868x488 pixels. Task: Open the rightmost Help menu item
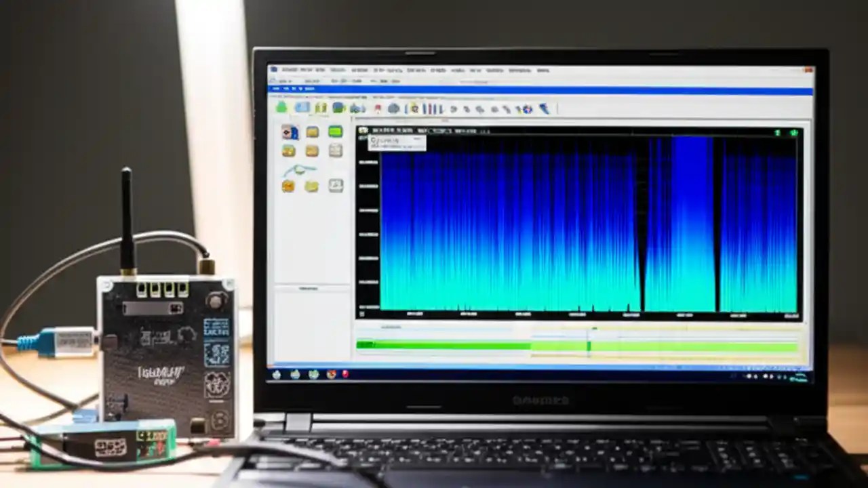click(x=542, y=70)
